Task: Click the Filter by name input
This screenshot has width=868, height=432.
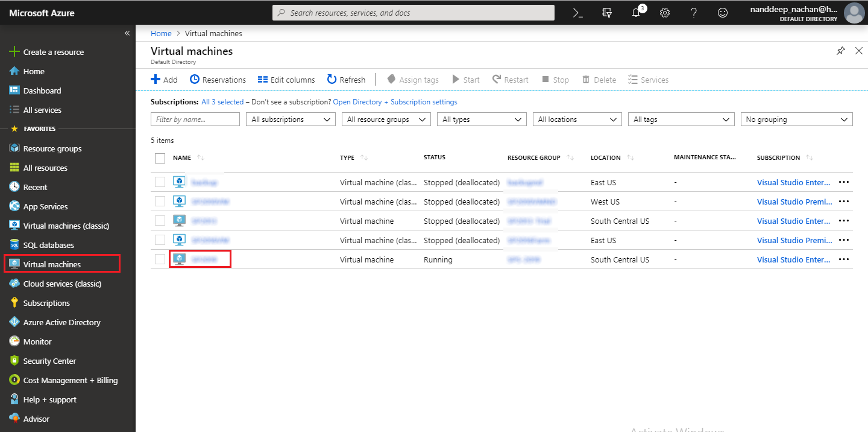Action: click(x=195, y=119)
